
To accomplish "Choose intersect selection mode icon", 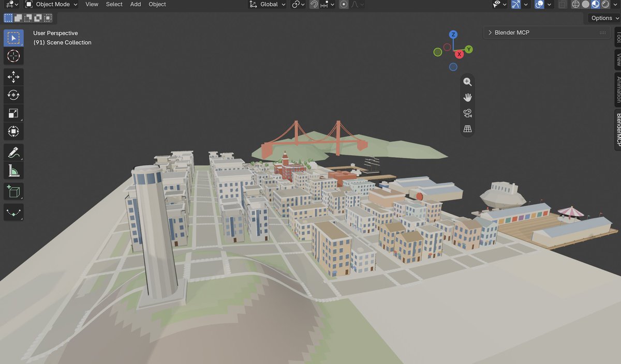I will click(x=48, y=18).
